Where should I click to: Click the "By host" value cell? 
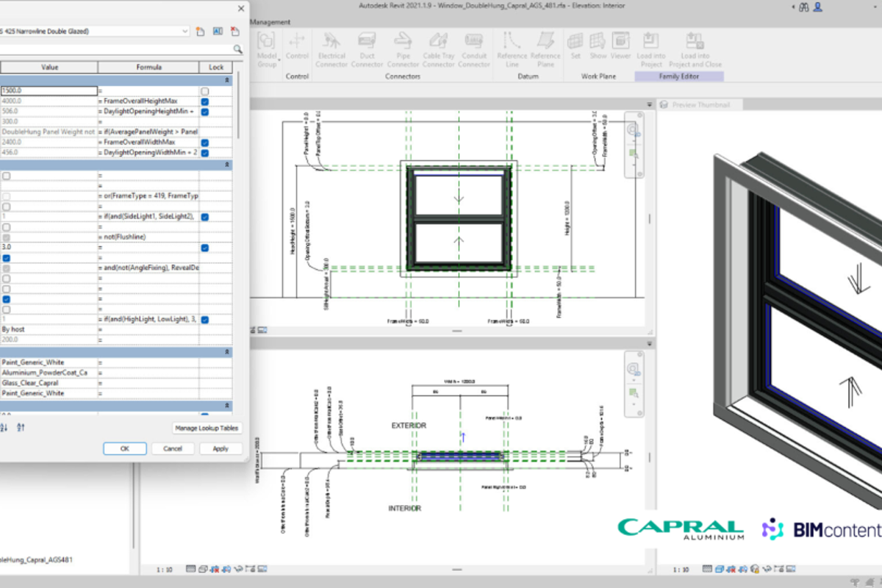[49, 330]
